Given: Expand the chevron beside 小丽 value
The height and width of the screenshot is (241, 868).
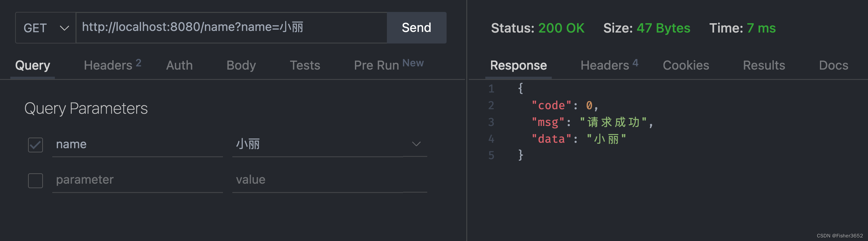Looking at the screenshot, I should click(416, 144).
